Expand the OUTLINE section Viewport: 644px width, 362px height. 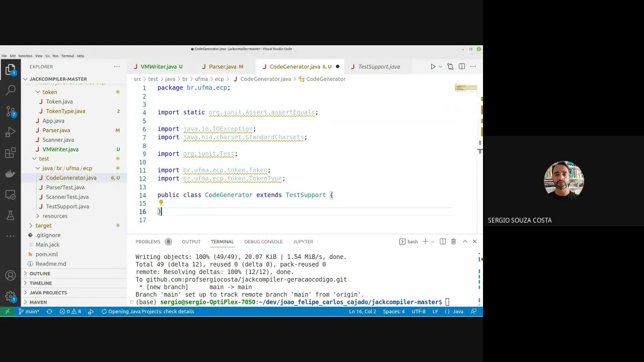[74, 274]
